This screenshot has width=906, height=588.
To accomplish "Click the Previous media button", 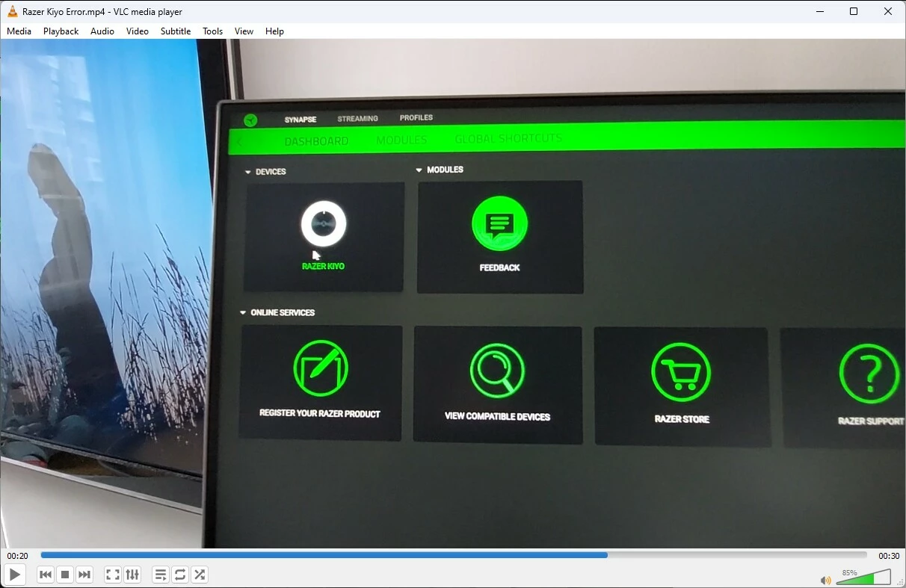I will pyautogui.click(x=46, y=575).
